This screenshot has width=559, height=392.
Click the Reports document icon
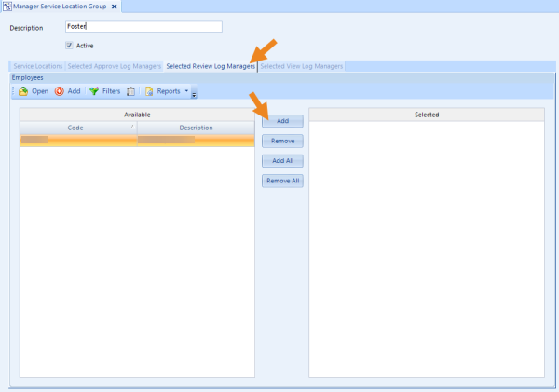pyautogui.click(x=149, y=91)
